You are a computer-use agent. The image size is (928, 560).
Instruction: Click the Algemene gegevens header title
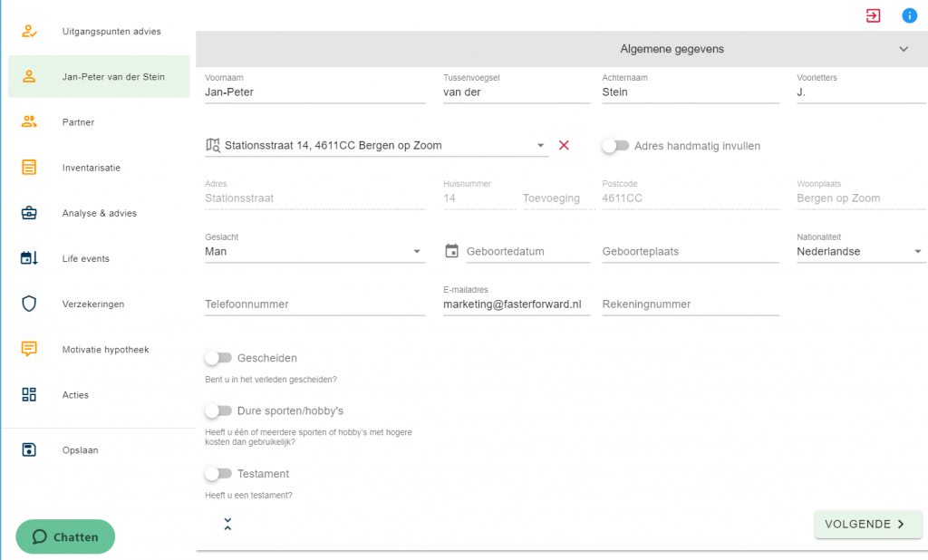click(x=672, y=49)
